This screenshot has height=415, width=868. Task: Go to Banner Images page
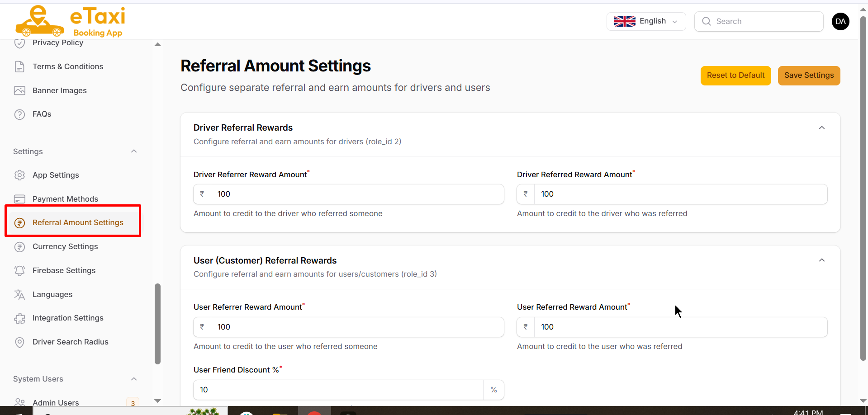point(60,90)
